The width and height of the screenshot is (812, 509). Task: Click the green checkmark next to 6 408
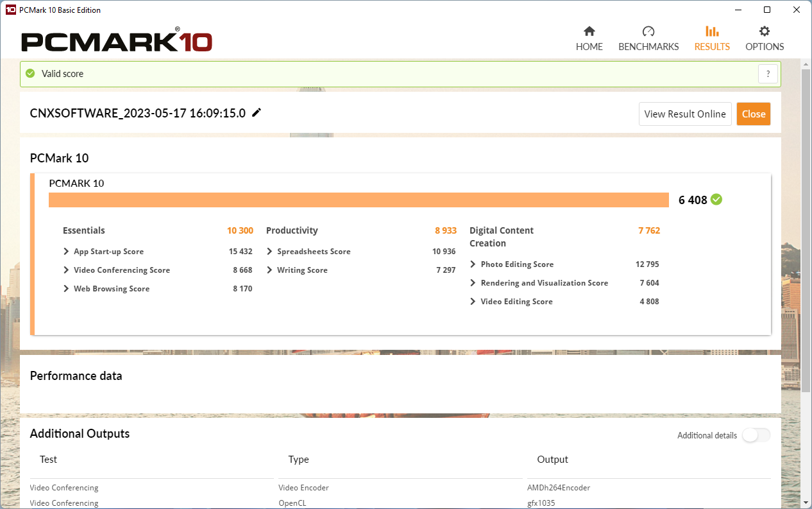tap(716, 200)
